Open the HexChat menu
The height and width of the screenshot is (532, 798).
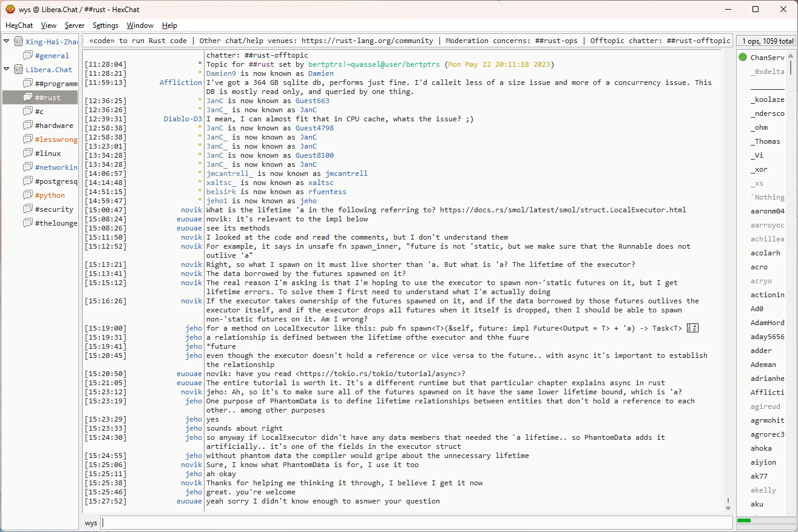[x=19, y=25]
